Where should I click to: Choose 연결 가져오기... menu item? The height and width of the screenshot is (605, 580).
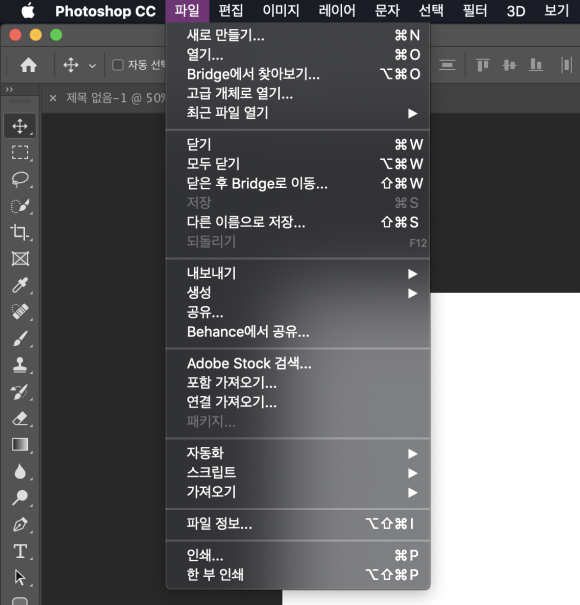click(298, 402)
